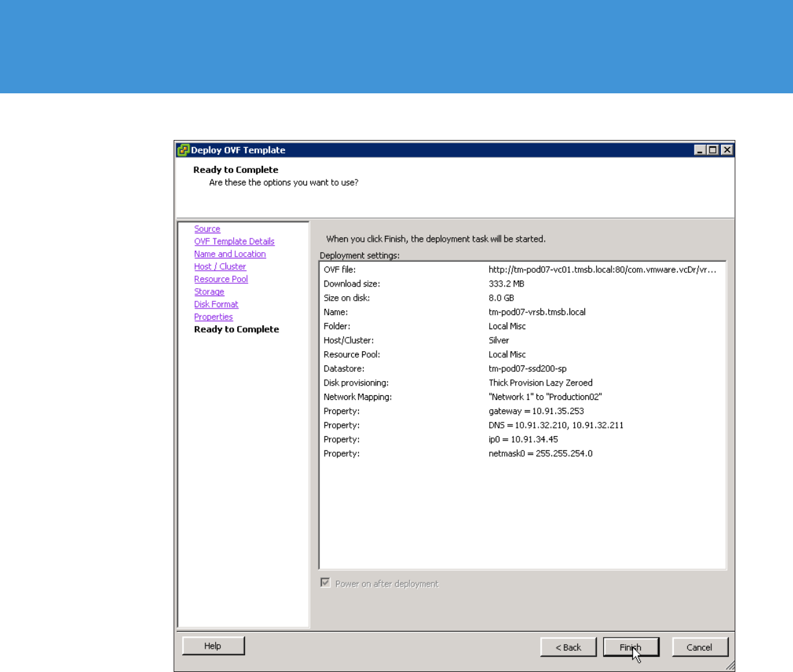Image resolution: width=793 pixels, height=672 pixels.
Task: Select the netmask0 = 255.255.254.0 property
Action: point(540,454)
